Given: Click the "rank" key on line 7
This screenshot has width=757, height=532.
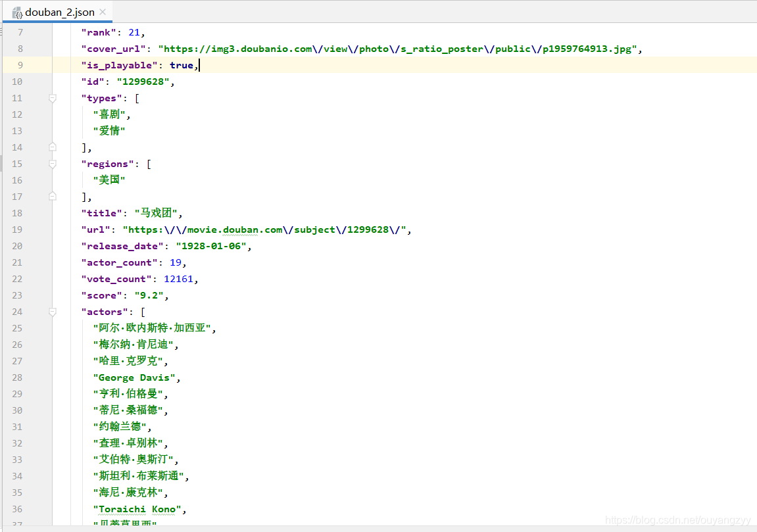Looking at the screenshot, I should [x=99, y=32].
